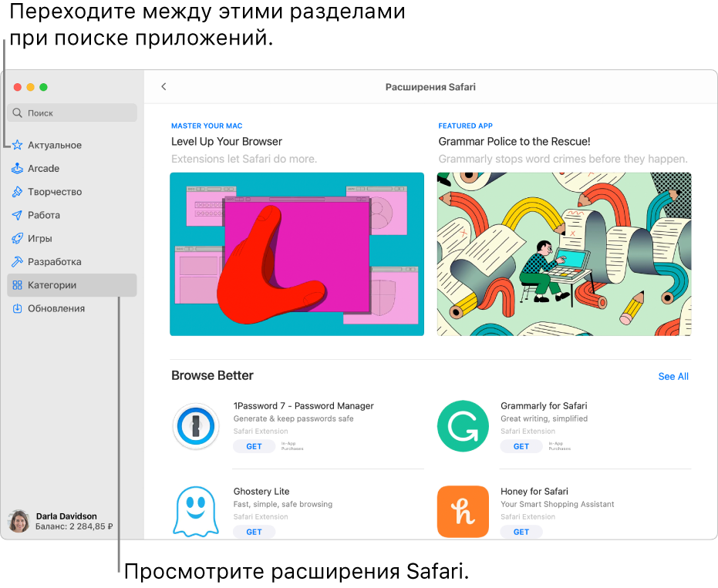Select the Категории sidebar label
The image size is (718, 588).
pyautogui.click(x=52, y=285)
